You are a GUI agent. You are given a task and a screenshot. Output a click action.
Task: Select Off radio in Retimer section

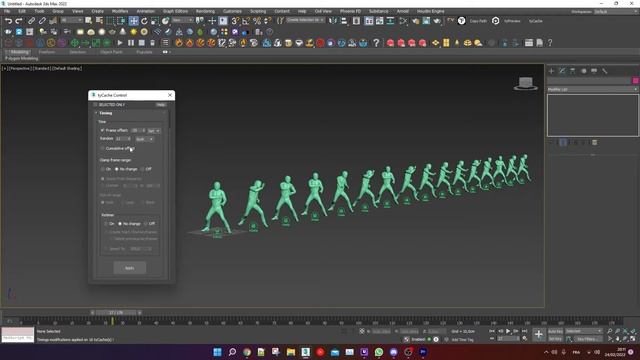point(146,224)
